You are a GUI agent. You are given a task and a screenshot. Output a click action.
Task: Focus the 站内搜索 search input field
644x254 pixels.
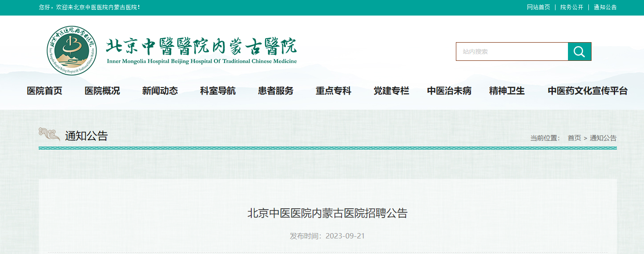(511, 52)
